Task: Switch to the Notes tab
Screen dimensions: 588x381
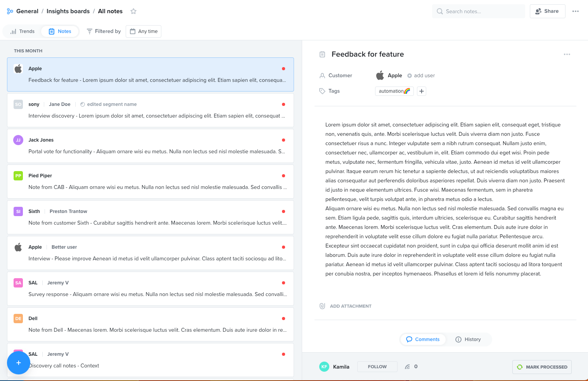Action: tap(60, 31)
